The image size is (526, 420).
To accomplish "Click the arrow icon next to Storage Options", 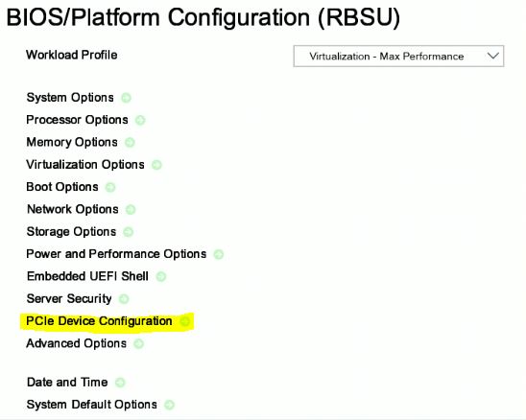I will 129,232.
